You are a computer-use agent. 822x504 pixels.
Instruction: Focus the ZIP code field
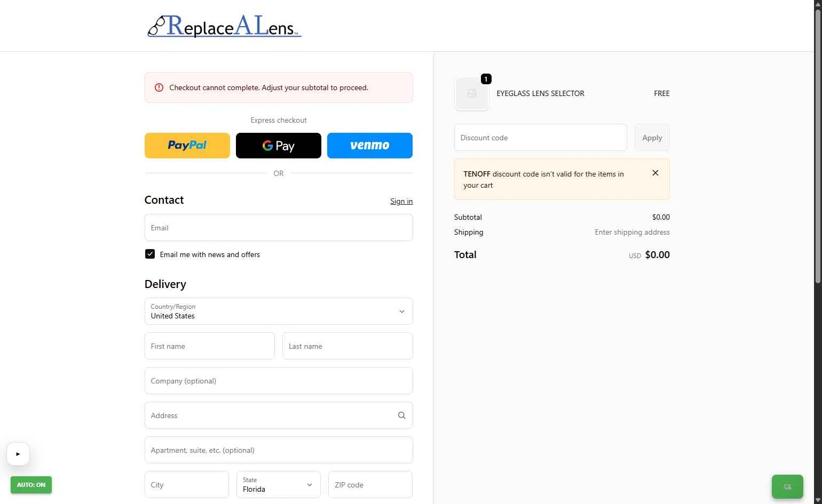tap(370, 485)
